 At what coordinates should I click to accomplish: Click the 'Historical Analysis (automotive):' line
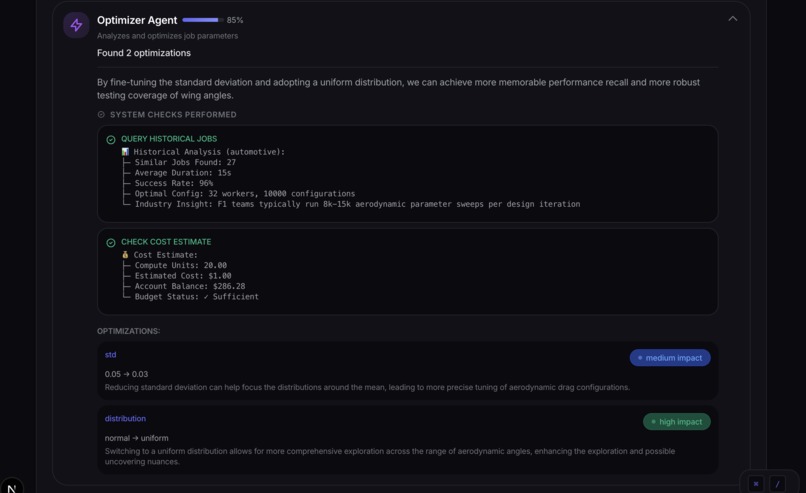[209, 152]
